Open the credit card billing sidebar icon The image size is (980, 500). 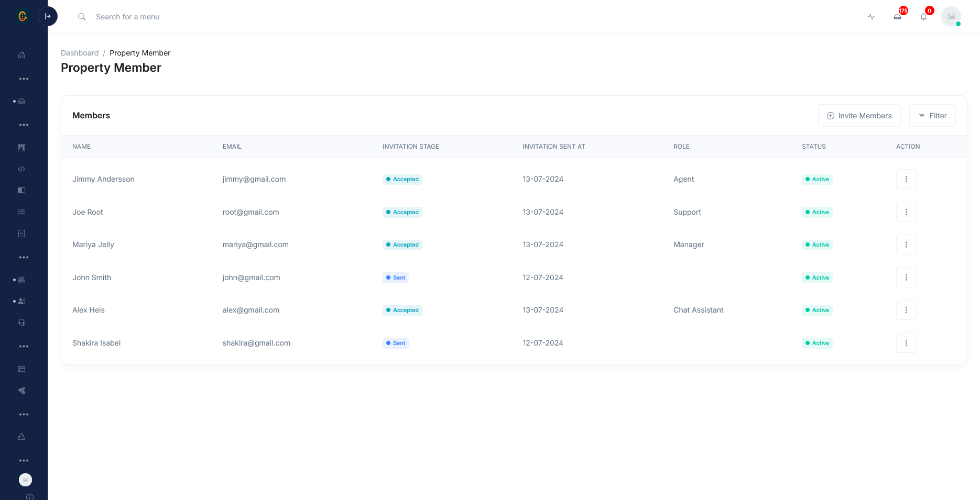coord(21,369)
